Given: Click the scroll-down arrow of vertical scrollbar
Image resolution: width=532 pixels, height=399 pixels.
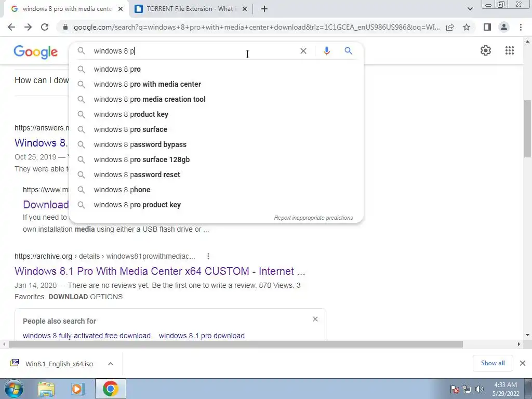Looking at the screenshot, I should pyautogui.click(x=527, y=335).
